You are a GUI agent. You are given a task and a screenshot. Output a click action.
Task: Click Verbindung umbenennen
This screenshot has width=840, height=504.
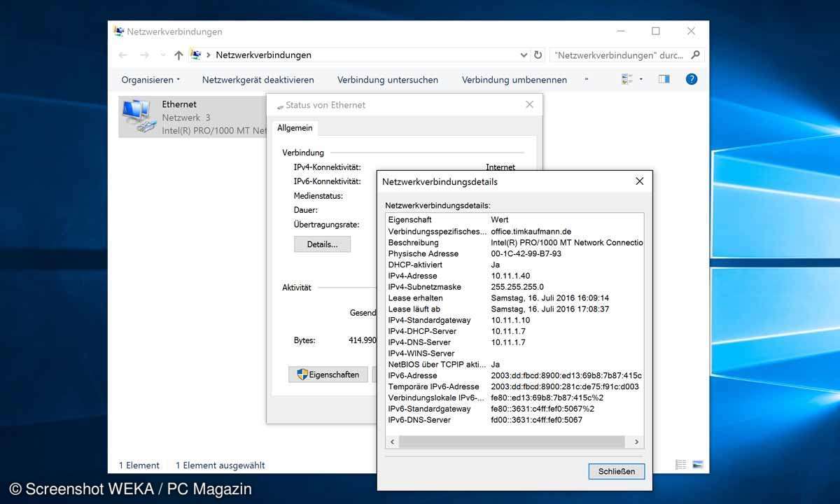[x=514, y=80]
